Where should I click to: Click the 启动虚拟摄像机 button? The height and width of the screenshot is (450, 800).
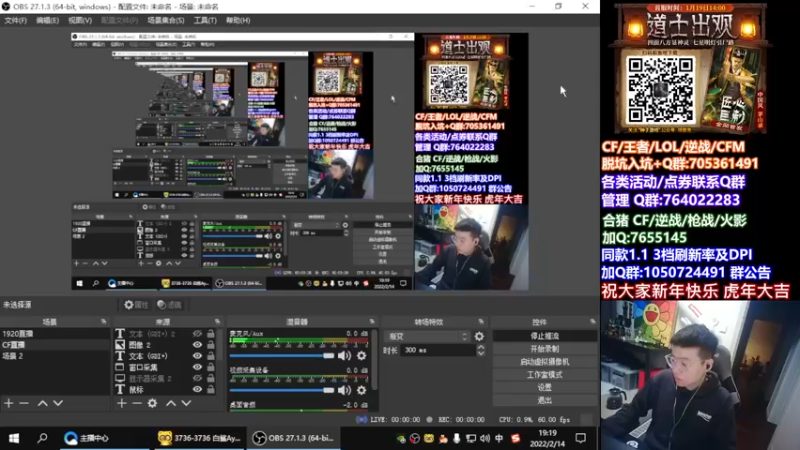(x=544, y=362)
